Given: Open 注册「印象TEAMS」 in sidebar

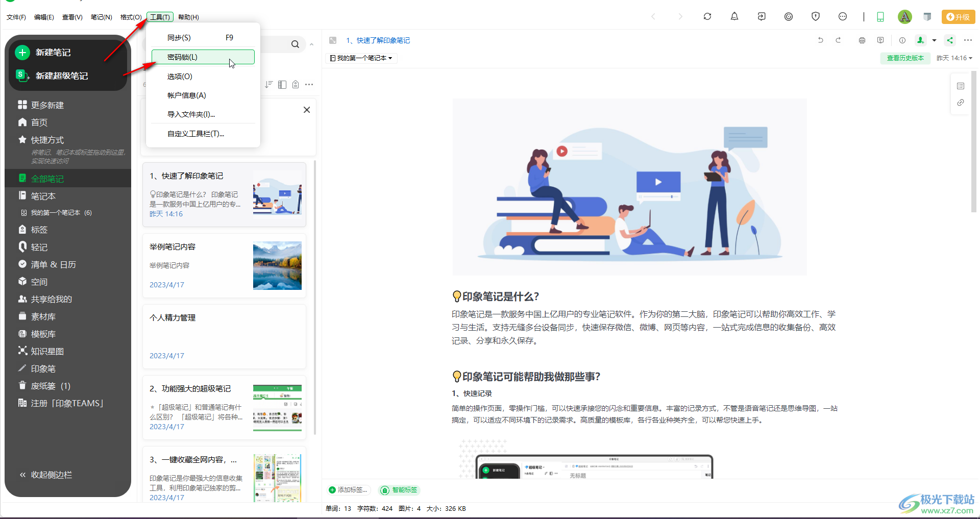Looking at the screenshot, I should (61, 403).
